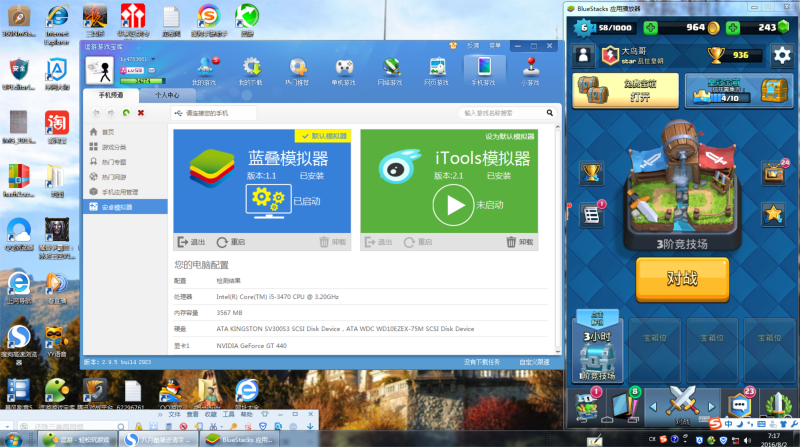Viewport: 800px width, 447px height.
Task: Click the green plus next to gold
Action: tap(651, 28)
